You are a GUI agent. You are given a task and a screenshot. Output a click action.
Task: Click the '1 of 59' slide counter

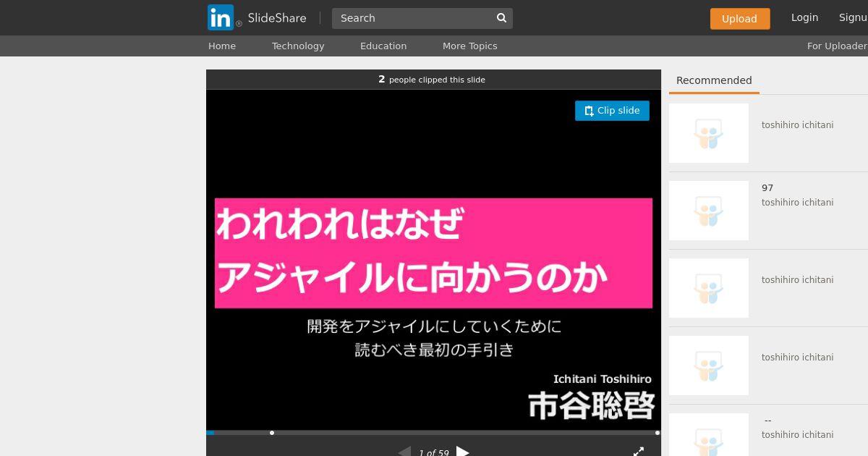pos(434,452)
